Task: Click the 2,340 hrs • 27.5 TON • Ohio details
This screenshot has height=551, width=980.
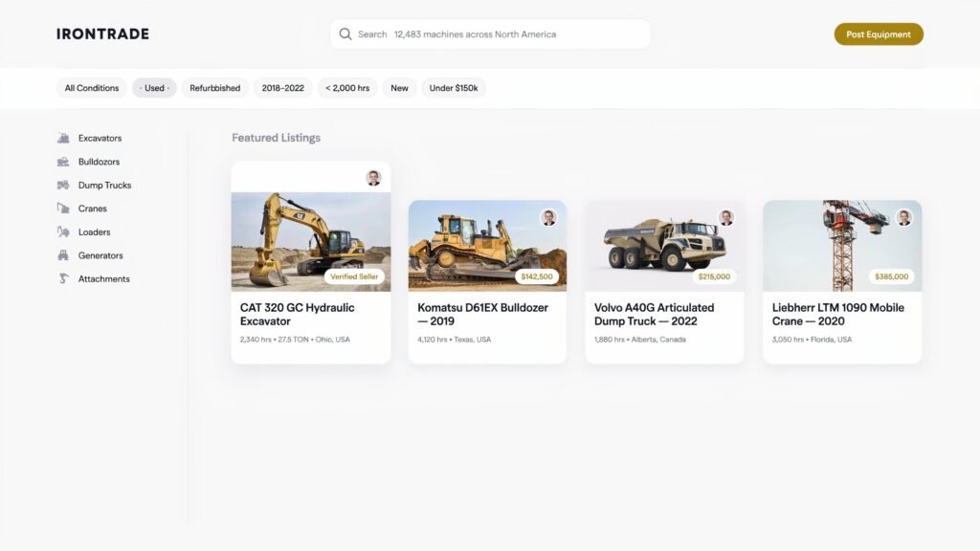Action: click(295, 340)
